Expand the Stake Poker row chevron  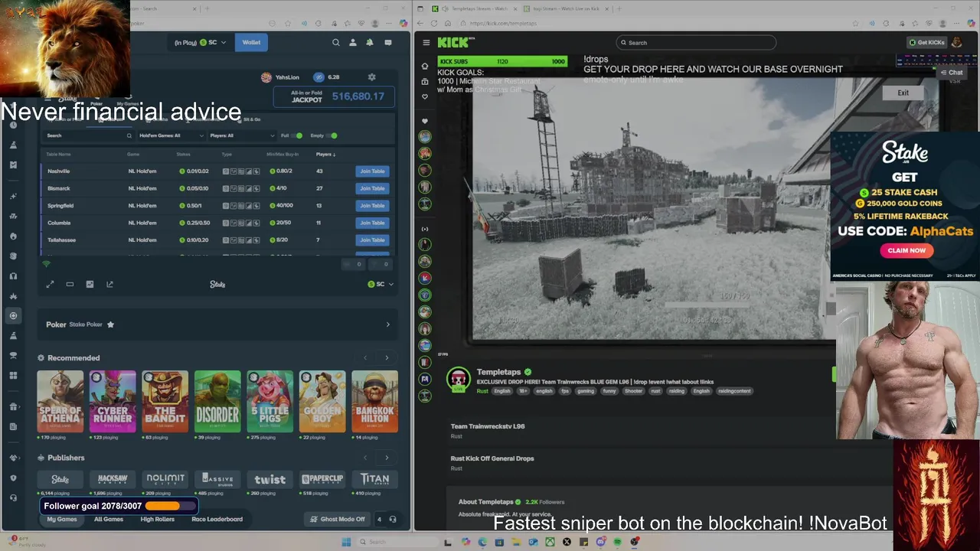[387, 324]
